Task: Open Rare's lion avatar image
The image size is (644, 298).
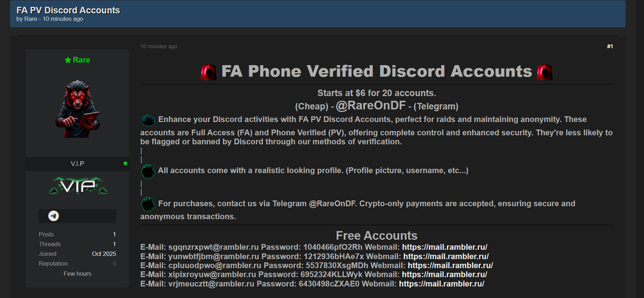Action: pos(78,109)
